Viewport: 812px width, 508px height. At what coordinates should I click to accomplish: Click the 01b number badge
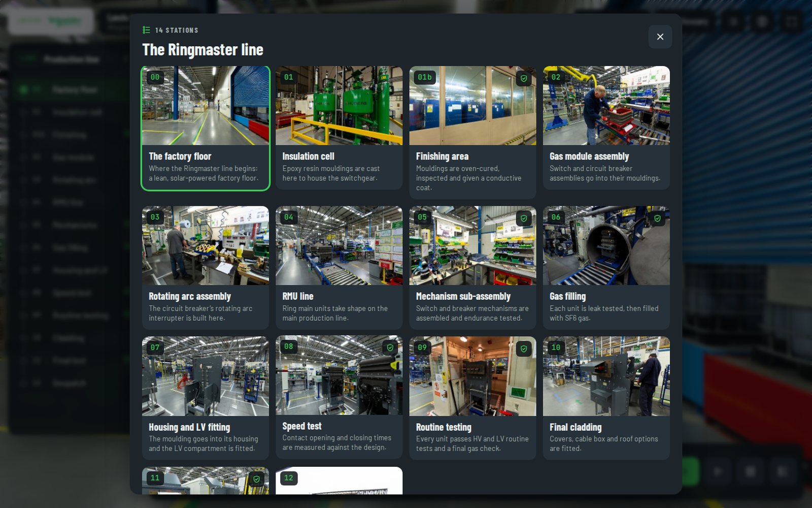pyautogui.click(x=425, y=77)
